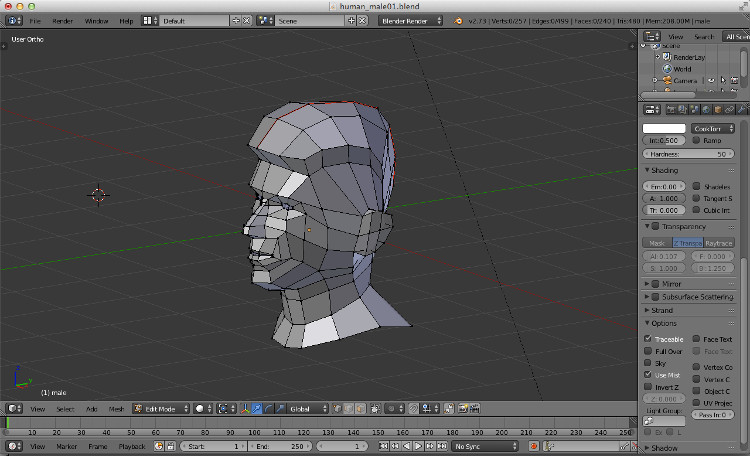Open the Blender Render engine dropdown
The width and height of the screenshot is (750, 456).
click(411, 20)
